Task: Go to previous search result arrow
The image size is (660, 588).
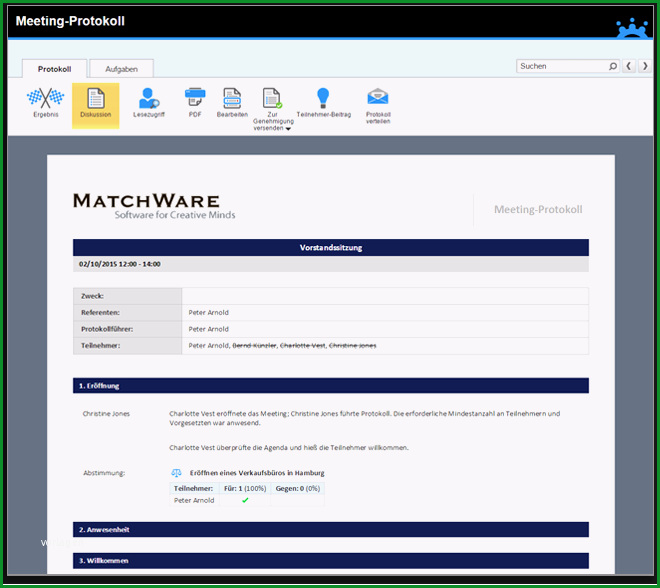Action: [x=629, y=66]
